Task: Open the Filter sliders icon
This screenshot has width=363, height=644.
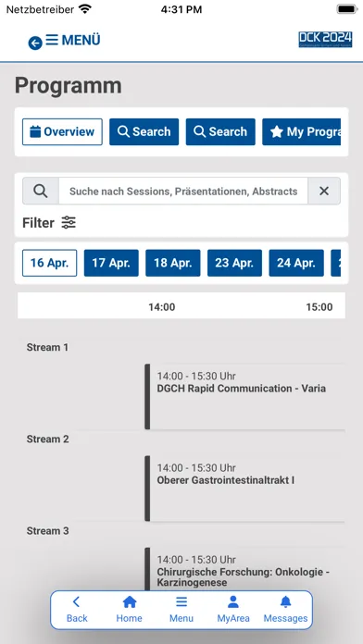Action: [x=69, y=223]
